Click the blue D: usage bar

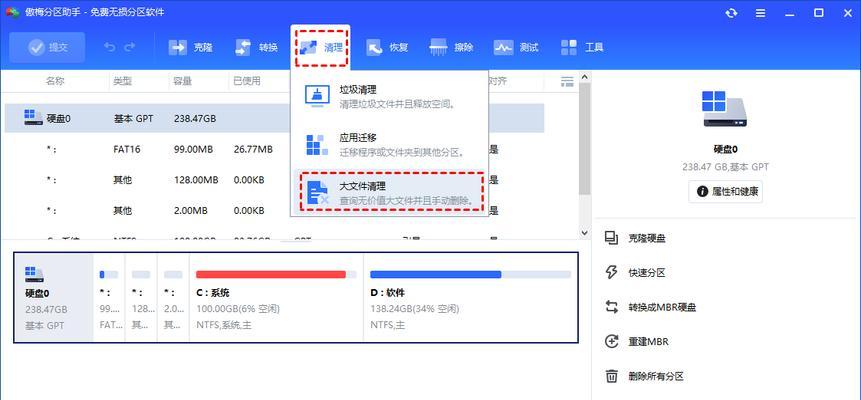(x=435, y=274)
